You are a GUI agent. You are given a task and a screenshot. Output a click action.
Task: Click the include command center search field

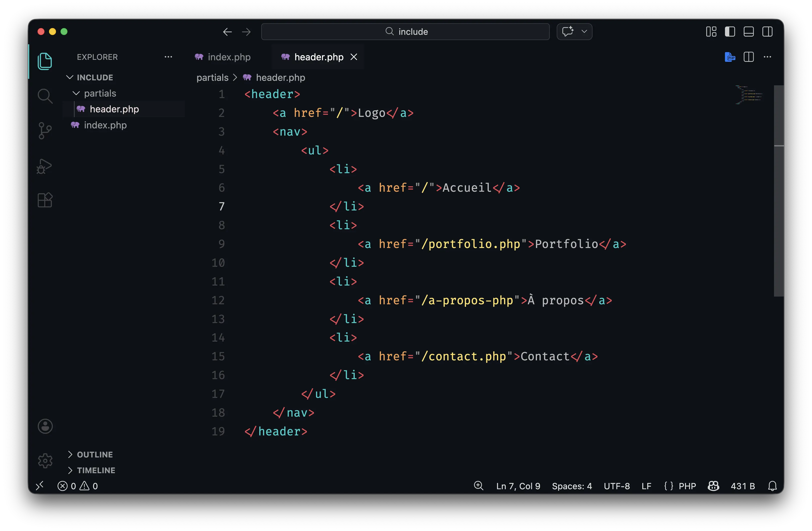405,32
